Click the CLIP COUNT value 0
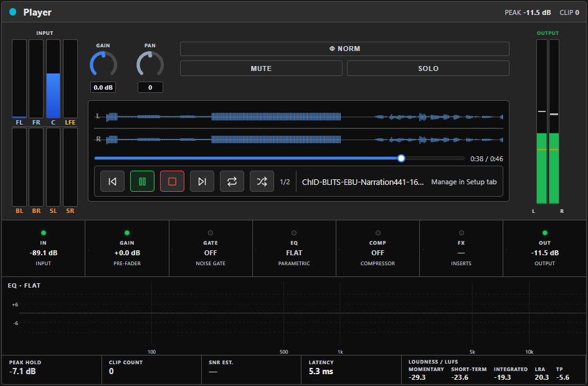 (x=111, y=372)
